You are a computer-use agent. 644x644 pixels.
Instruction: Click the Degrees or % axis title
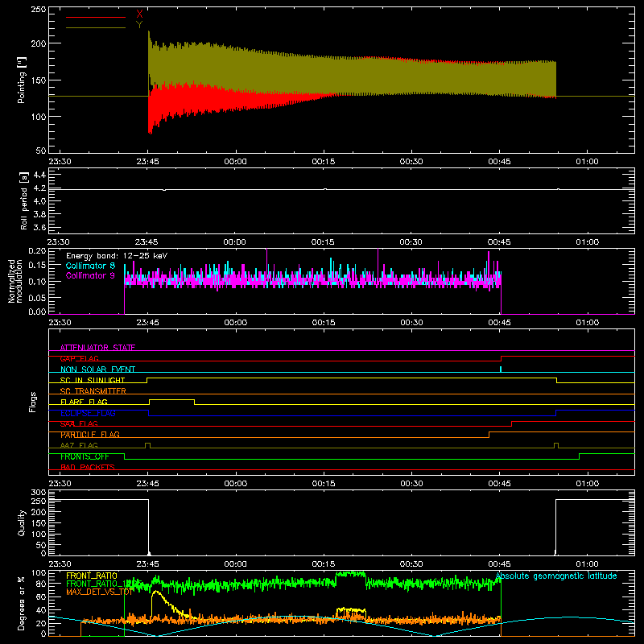tap(22, 603)
